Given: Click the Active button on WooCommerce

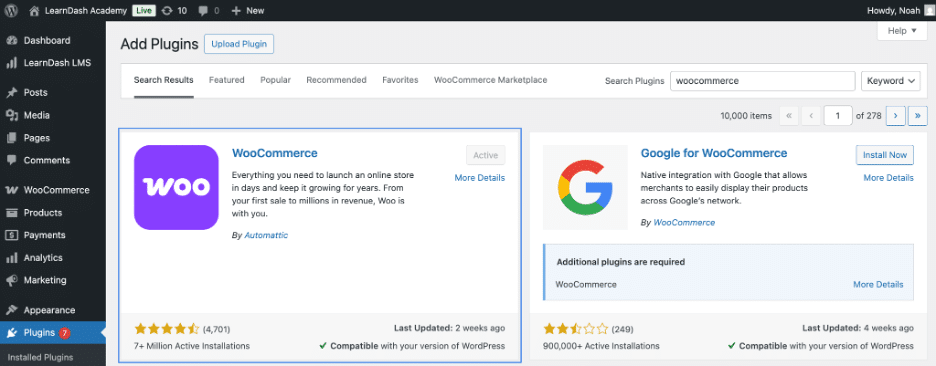Looking at the screenshot, I should point(485,155).
